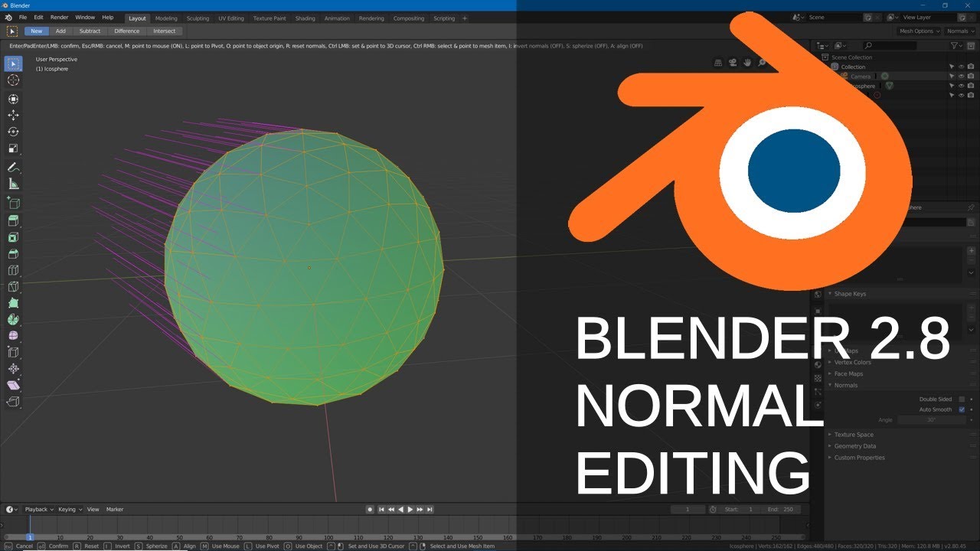Select the Rip Region tool
980x551 pixels.
(x=13, y=402)
